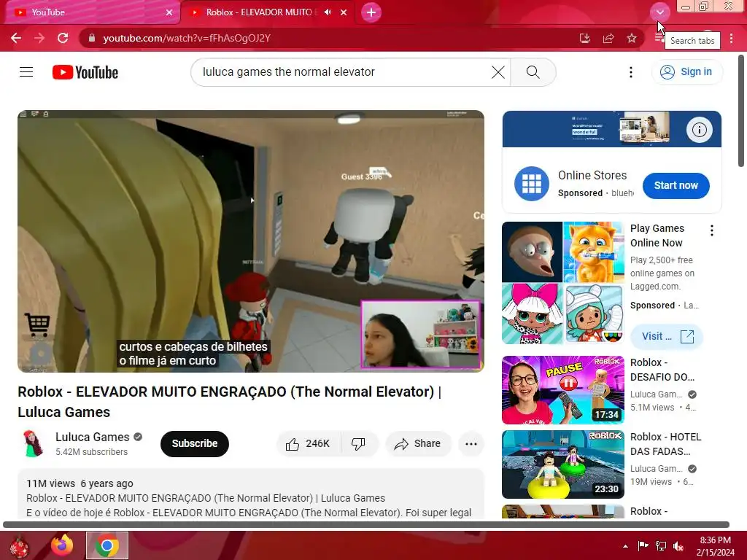Viewport: 747px width, 560px height.
Task: Bookmark this page with the star
Action: click(632, 38)
